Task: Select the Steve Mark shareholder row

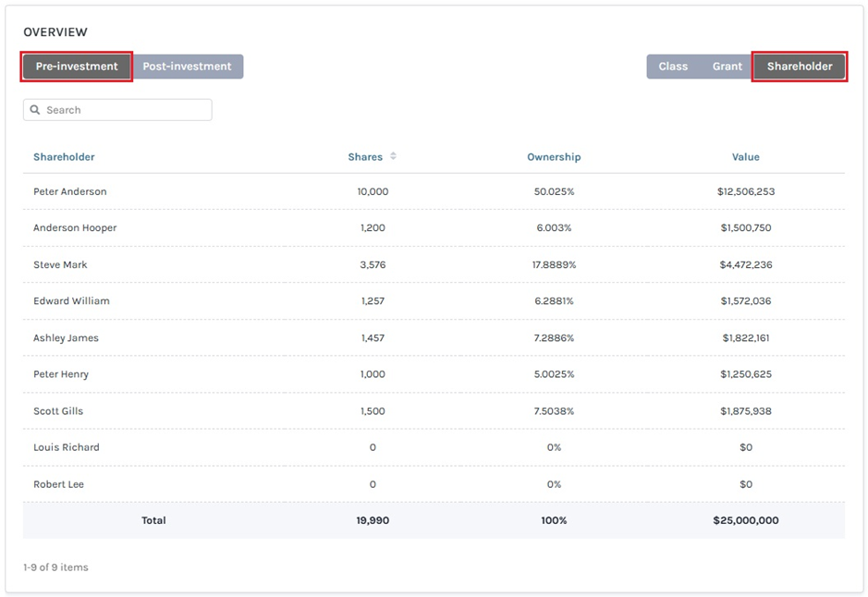Action: 434,264
